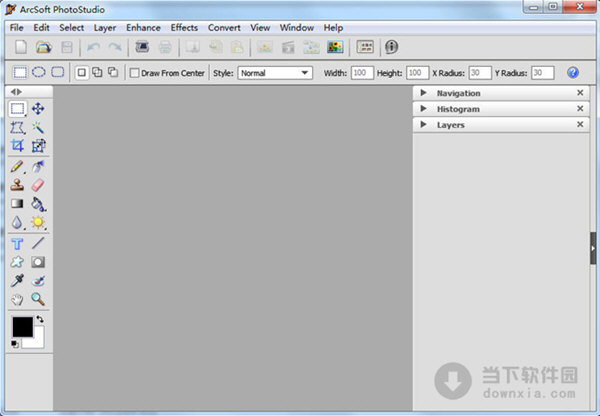
Task: Select the Paintbrush tool
Action: 17,167
